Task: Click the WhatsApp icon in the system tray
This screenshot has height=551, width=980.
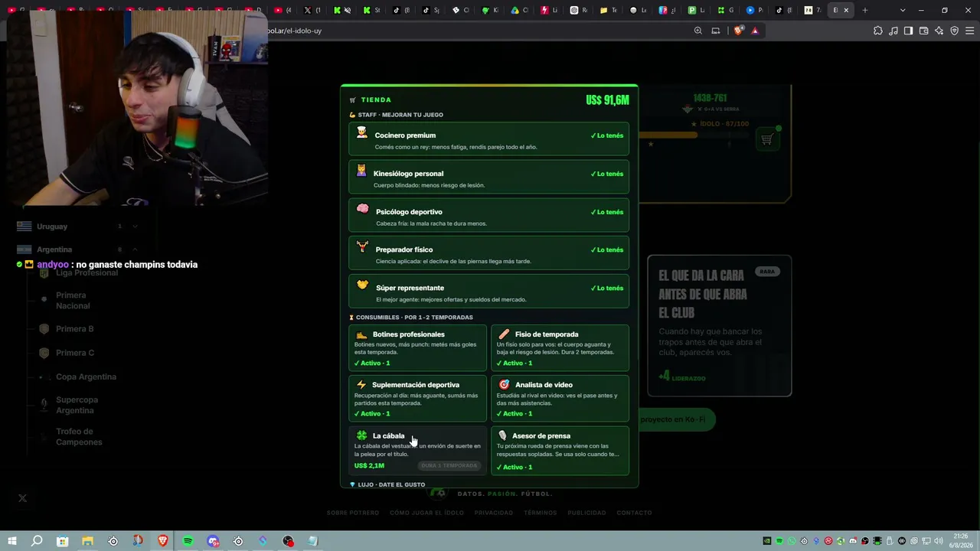Action: [792, 541]
